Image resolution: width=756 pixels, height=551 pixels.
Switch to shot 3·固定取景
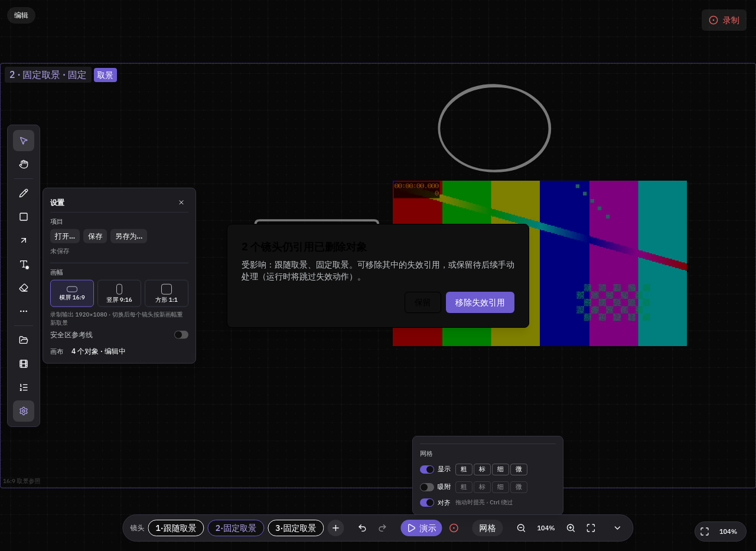coord(296,528)
